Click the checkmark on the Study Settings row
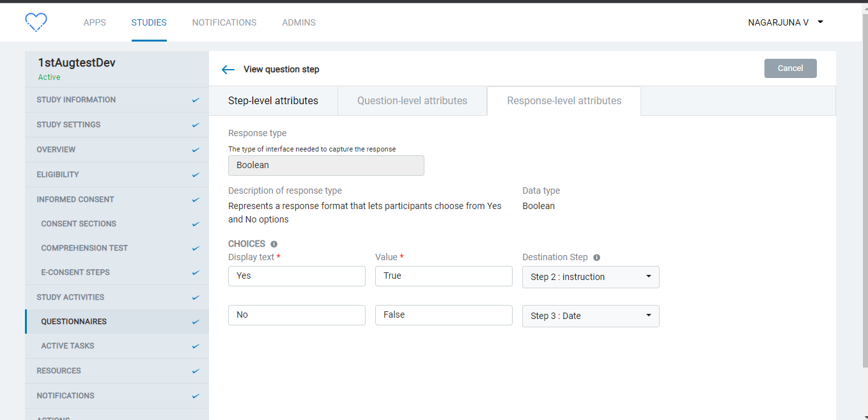This screenshot has width=868, height=420. click(196, 125)
